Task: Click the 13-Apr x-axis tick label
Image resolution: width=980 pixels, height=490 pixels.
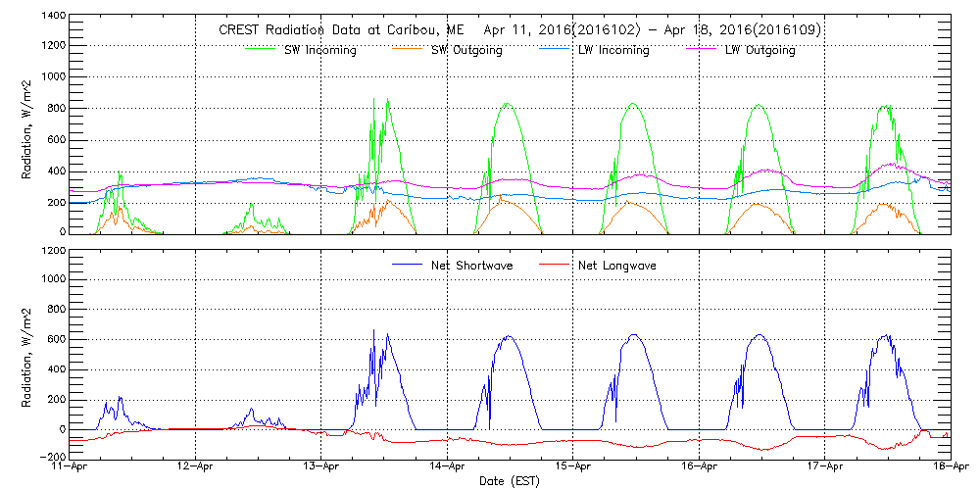Action: point(322,468)
